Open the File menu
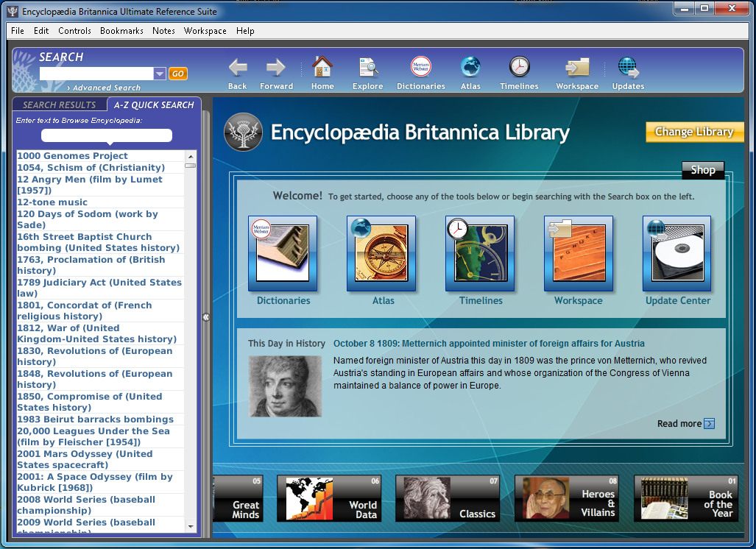The height and width of the screenshot is (549, 756). (x=18, y=31)
